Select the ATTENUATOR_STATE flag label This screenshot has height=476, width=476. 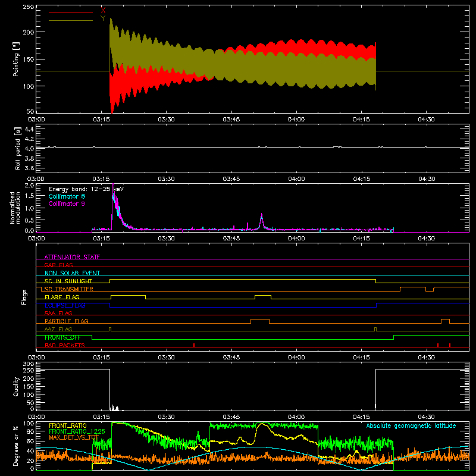point(72,257)
